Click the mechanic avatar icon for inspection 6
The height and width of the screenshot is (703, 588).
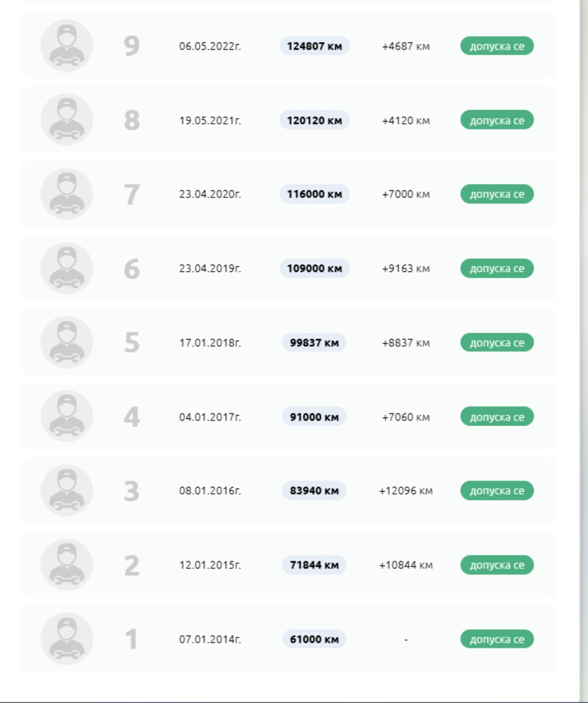coord(67,268)
